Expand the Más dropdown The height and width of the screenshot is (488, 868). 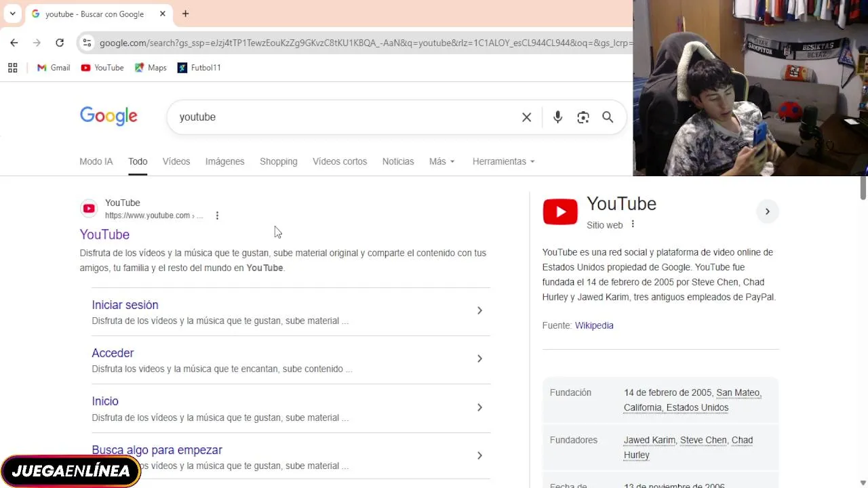point(442,161)
